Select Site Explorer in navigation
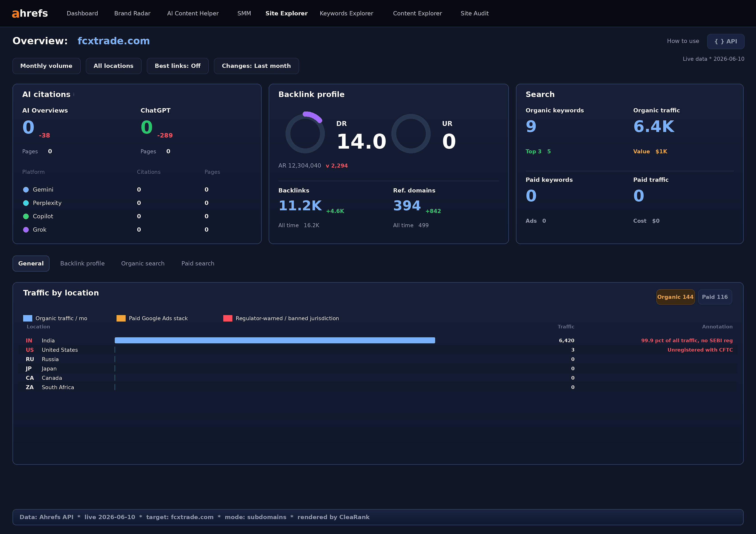The height and width of the screenshot is (534, 756). [286, 14]
